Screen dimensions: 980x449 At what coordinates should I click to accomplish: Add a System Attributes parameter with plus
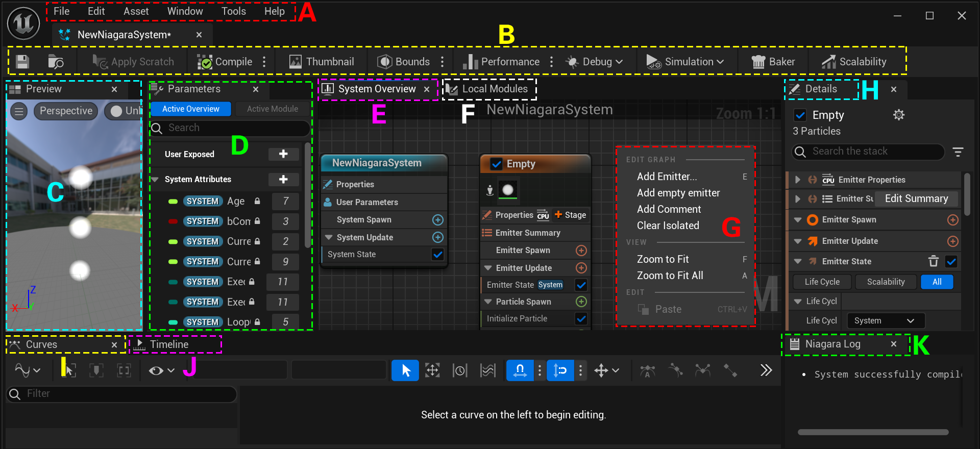click(283, 179)
